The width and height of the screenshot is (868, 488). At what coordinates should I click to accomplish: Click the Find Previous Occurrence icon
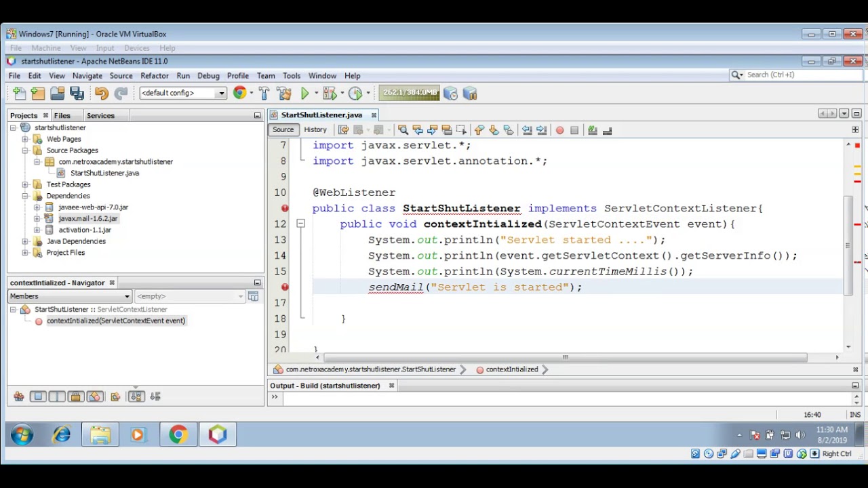click(418, 130)
